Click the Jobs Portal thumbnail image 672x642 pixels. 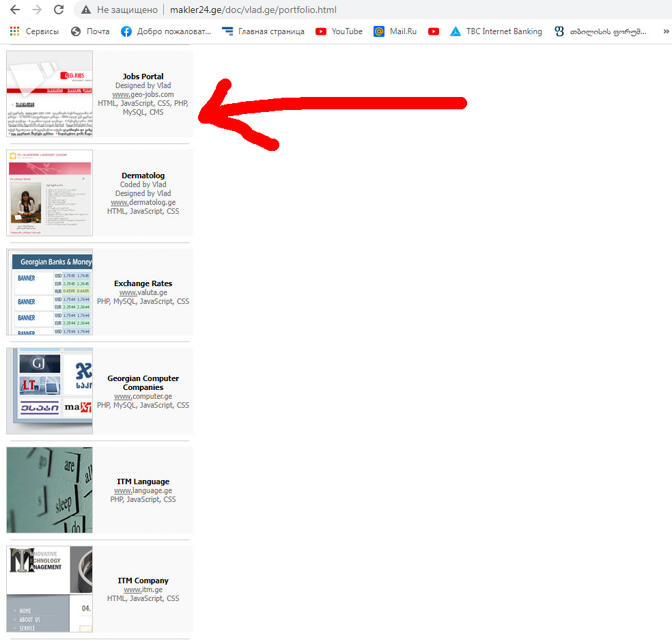50,94
